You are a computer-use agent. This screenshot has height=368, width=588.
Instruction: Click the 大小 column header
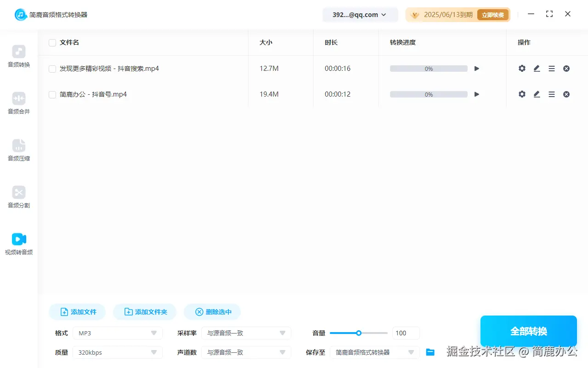266,42
